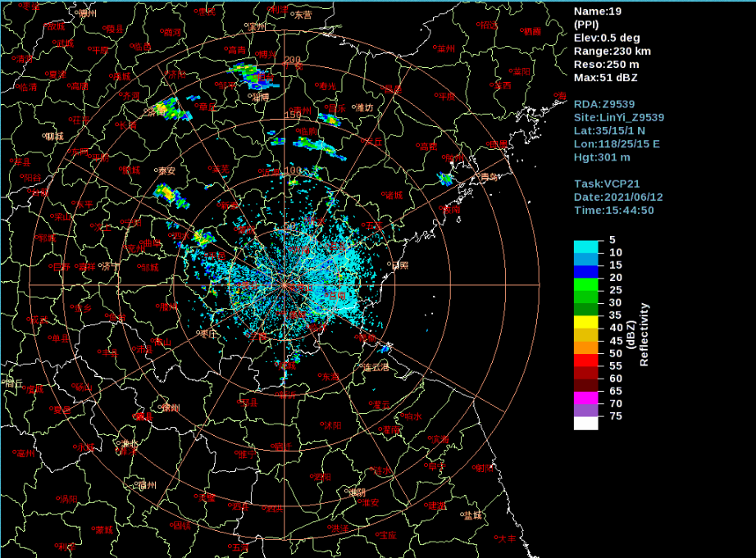756x558 pixels.
Task: Click the white 75 dBZ legend swatch
Action: coord(585,423)
